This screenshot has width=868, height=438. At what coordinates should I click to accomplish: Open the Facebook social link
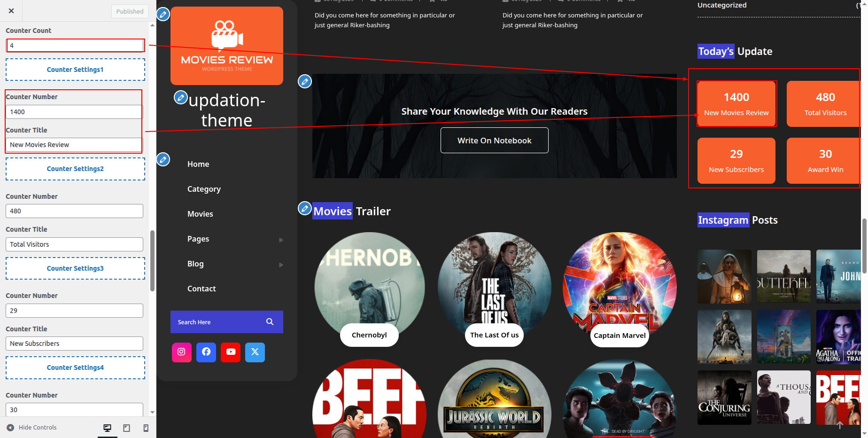point(206,352)
